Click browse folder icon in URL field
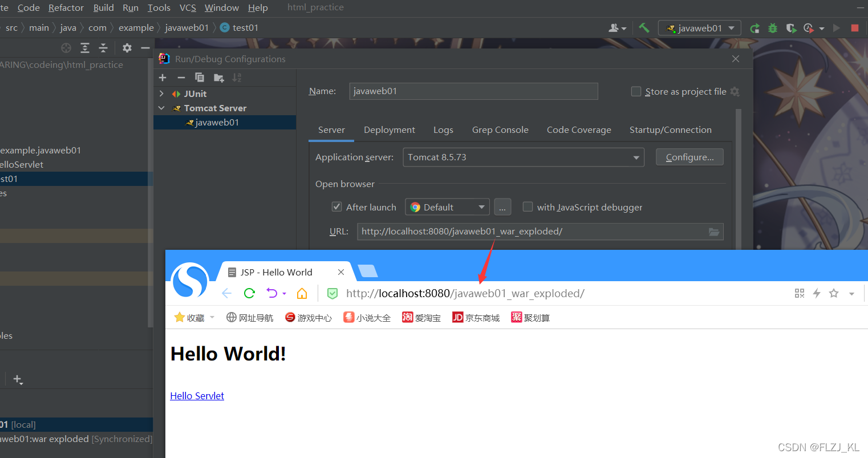 (x=714, y=232)
